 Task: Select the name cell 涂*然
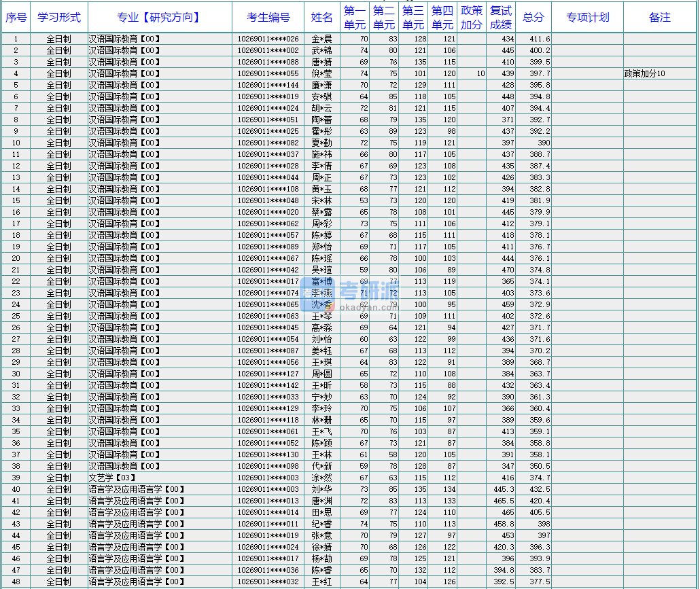tap(322, 478)
